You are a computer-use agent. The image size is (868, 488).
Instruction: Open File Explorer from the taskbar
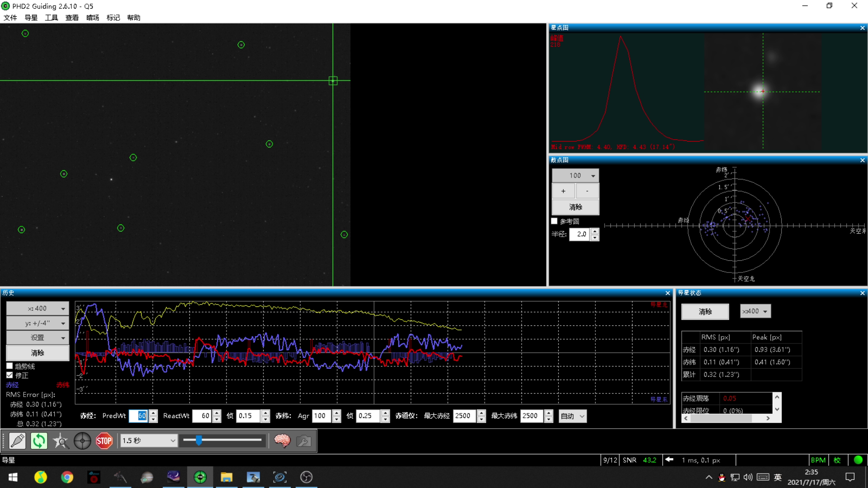pos(226,477)
